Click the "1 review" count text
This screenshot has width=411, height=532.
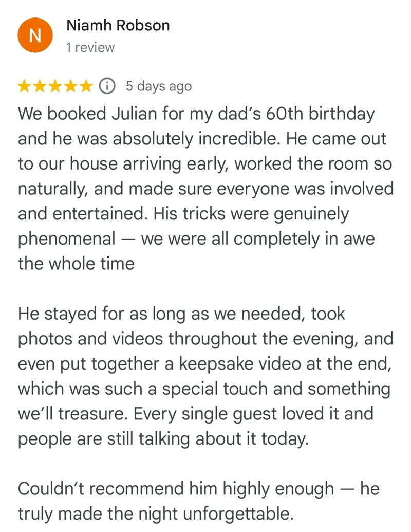pyautogui.click(x=90, y=48)
